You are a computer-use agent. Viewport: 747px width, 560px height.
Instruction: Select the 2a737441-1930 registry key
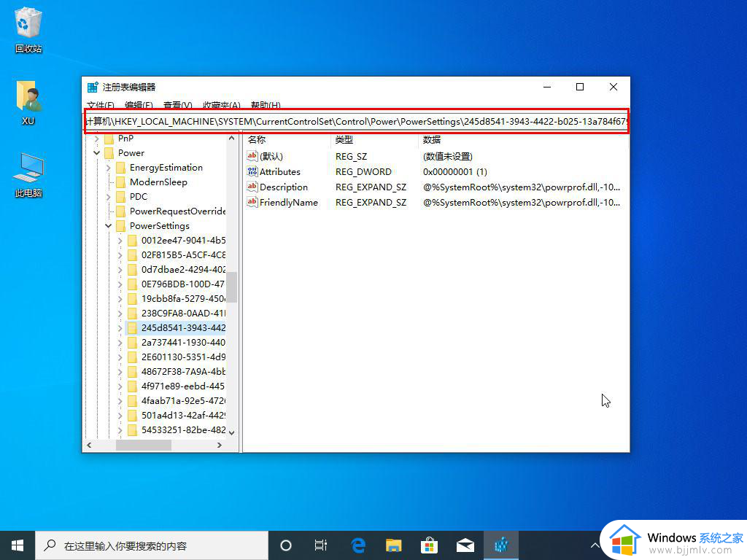point(183,343)
